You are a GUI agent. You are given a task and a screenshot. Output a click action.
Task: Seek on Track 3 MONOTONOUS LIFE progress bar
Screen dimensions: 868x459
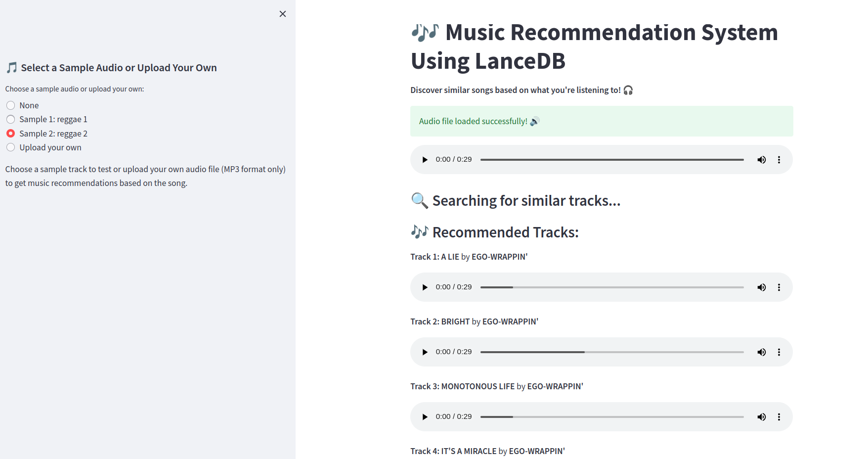[612, 417]
